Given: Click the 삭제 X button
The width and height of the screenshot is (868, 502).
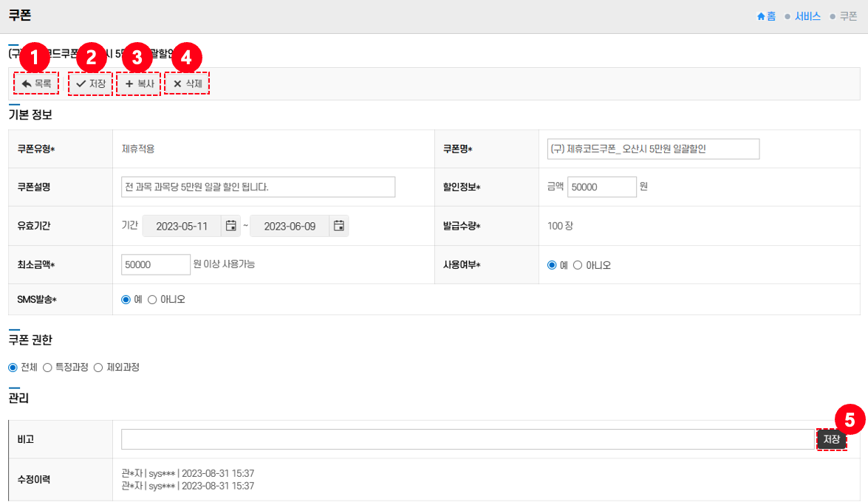Looking at the screenshot, I should click(187, 84).
